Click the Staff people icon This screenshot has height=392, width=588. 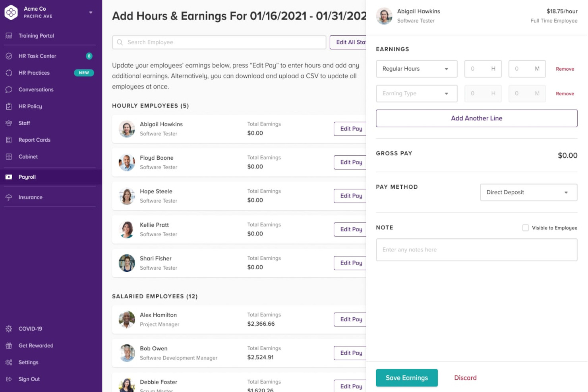[9, 123]
